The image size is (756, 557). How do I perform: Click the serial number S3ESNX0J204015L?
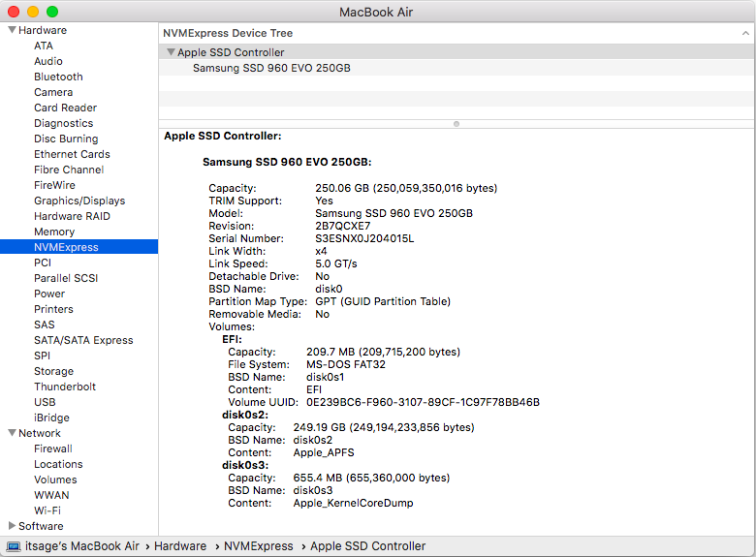click(x=364, y=238)
